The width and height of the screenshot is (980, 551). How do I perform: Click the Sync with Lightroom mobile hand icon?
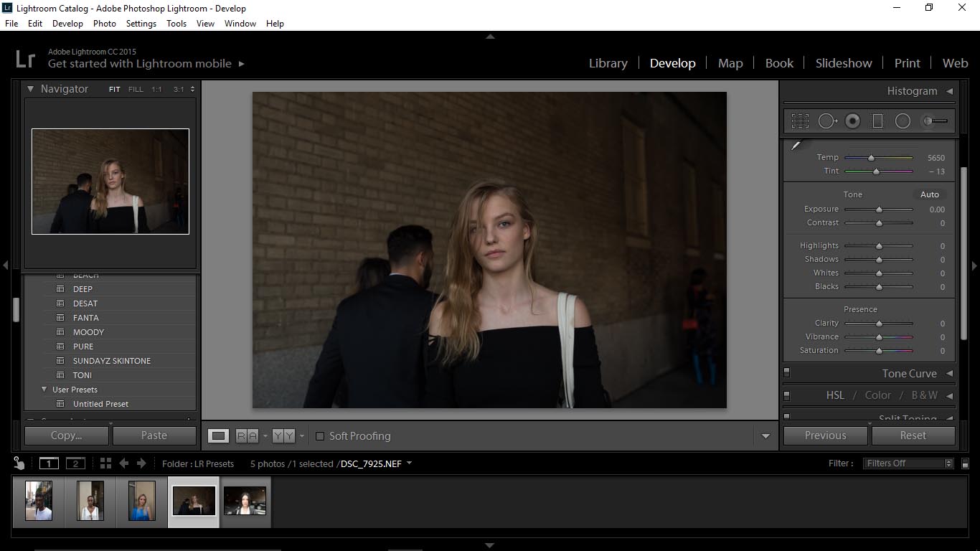click(19, 463)
